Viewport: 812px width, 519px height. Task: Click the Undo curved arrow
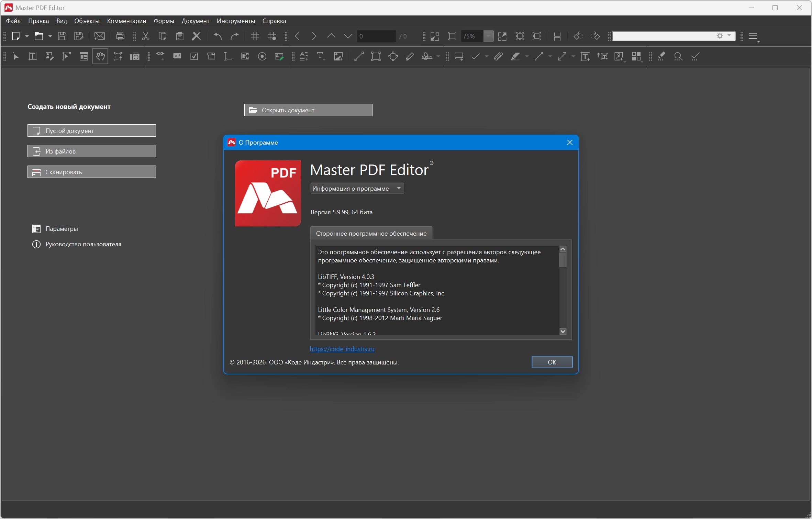click(218, 36)
